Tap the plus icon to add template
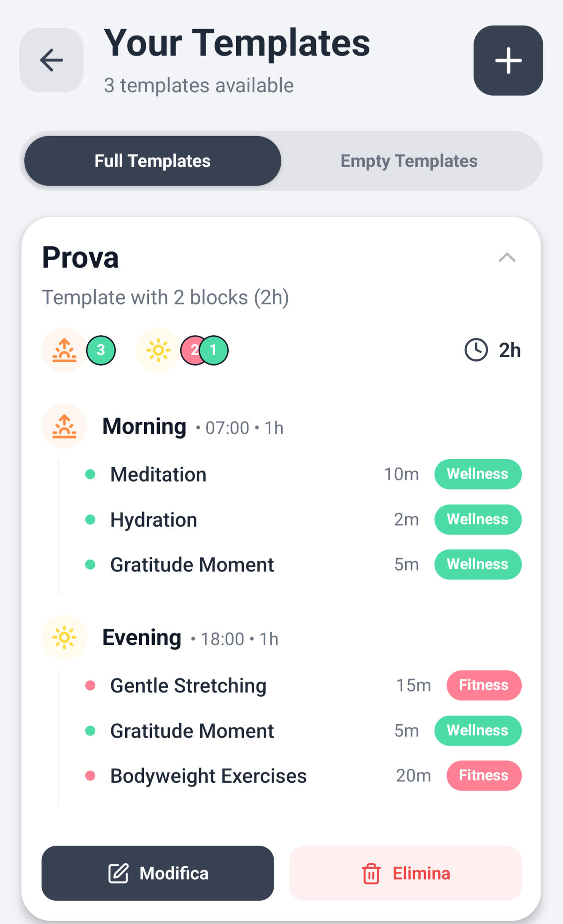The image size is (563, 924). 508,60
